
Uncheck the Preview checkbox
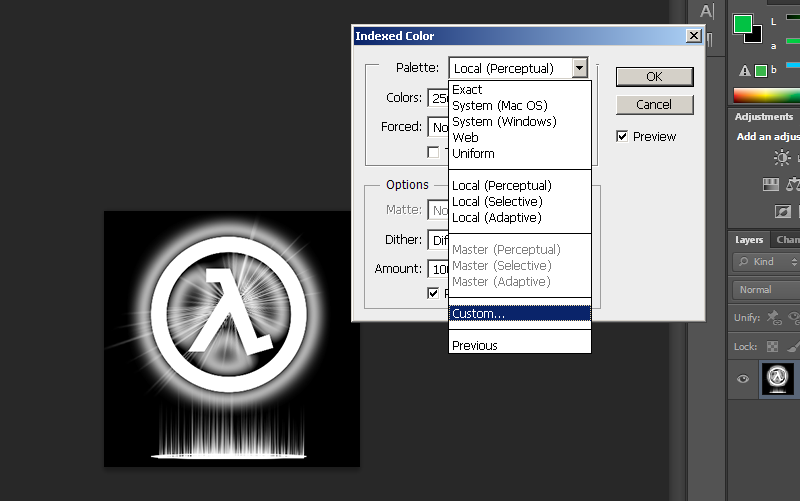(x=622, y=136)
